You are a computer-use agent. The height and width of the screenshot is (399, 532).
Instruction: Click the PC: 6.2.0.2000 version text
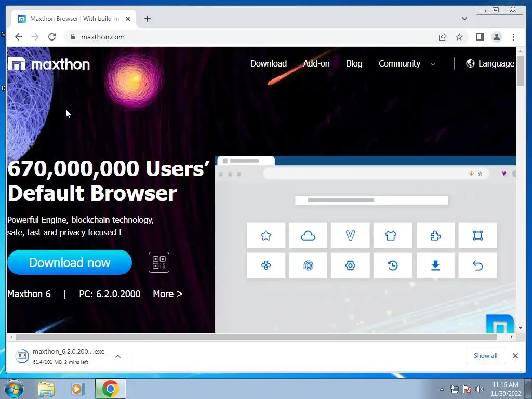pyautogui.click(x=110, y=294)
